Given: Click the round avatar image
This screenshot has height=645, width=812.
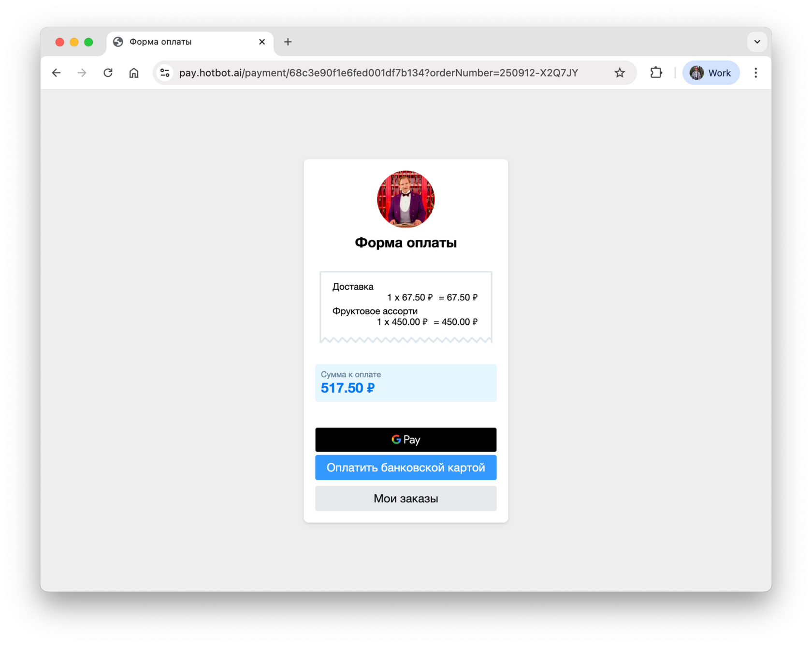Looking at the screenshot, I should point(406,199).
